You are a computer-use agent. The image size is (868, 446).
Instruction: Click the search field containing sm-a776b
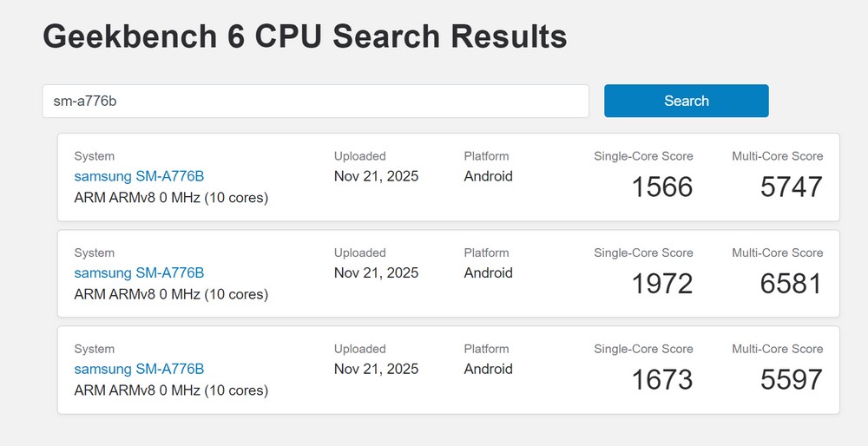(315, 101)
